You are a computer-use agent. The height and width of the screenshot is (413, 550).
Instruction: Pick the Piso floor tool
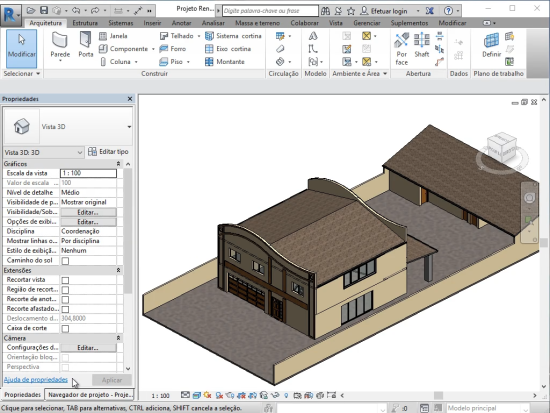171,62
